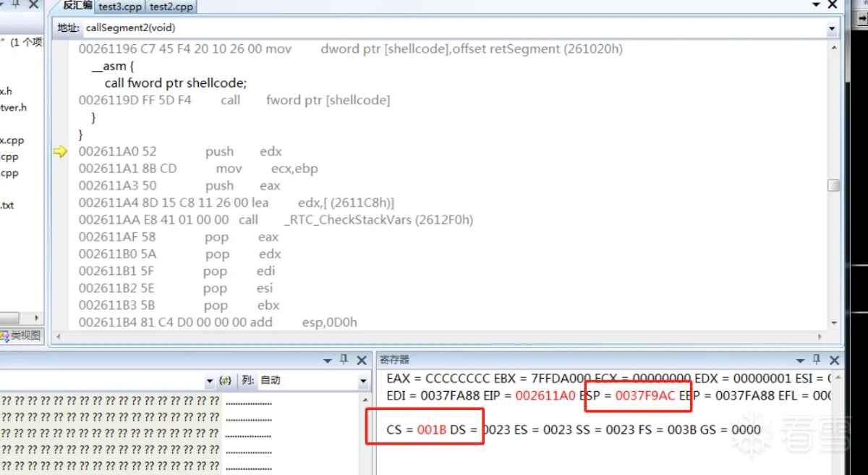Click the yellow current-instruction arrow marker
The image size is (868, 475).
pos(61,151)
